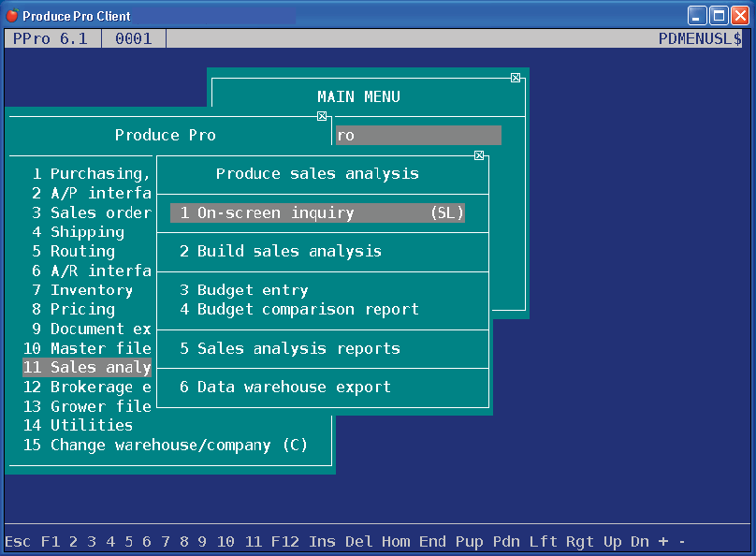Select Grower file menu item 13

[87, 406]
